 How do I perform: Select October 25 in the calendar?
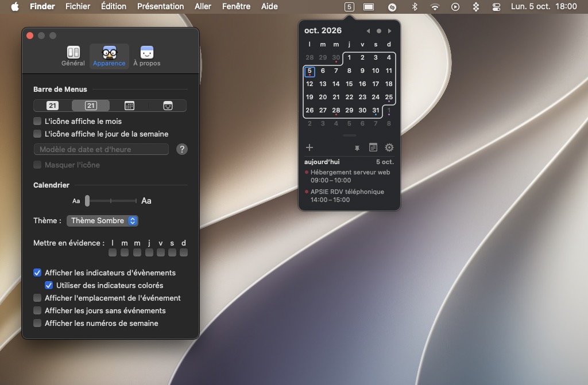pos(389,97)
